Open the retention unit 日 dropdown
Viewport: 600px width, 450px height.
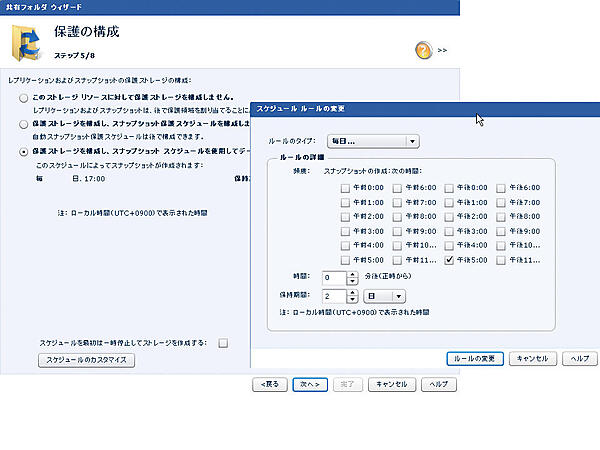[384, 296]
